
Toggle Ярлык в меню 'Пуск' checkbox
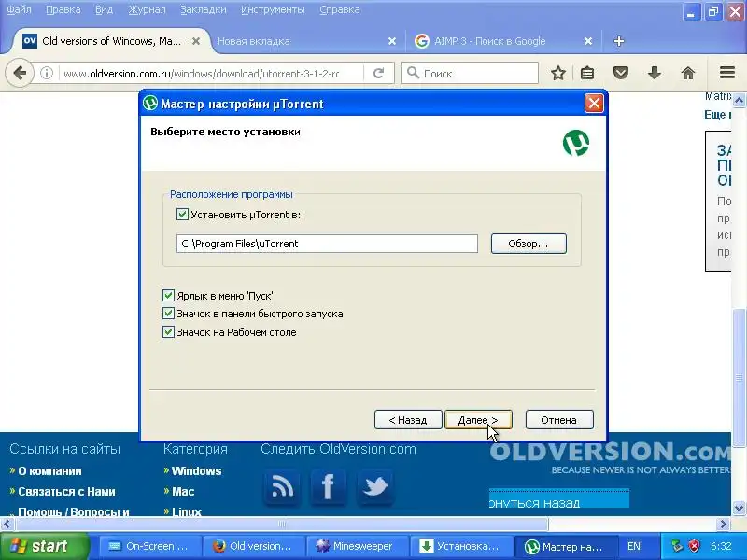168,296
